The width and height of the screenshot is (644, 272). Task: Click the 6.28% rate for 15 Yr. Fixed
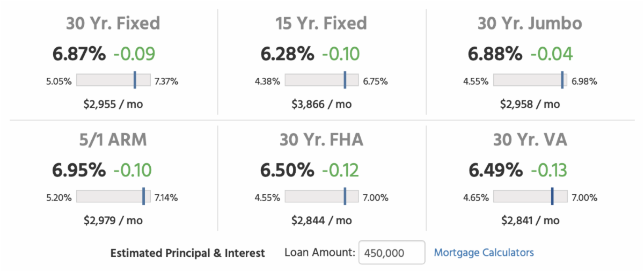point(287,54)
